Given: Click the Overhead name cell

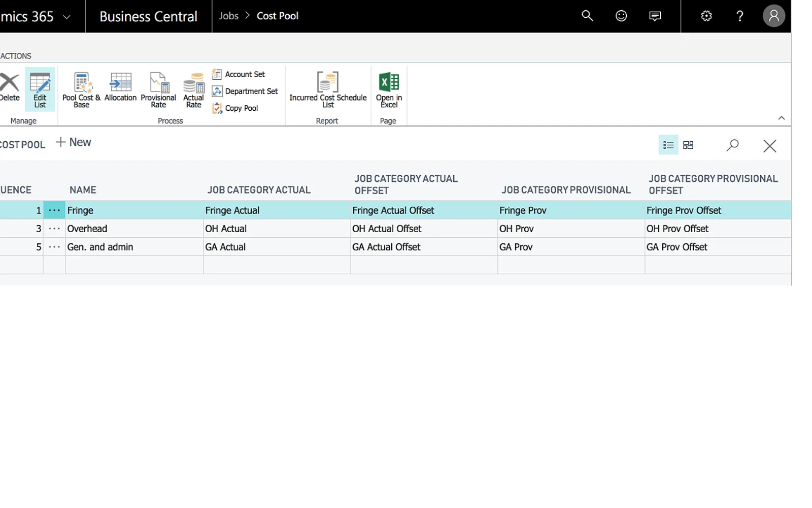Looking at the screenshot, I should (134, 229).
